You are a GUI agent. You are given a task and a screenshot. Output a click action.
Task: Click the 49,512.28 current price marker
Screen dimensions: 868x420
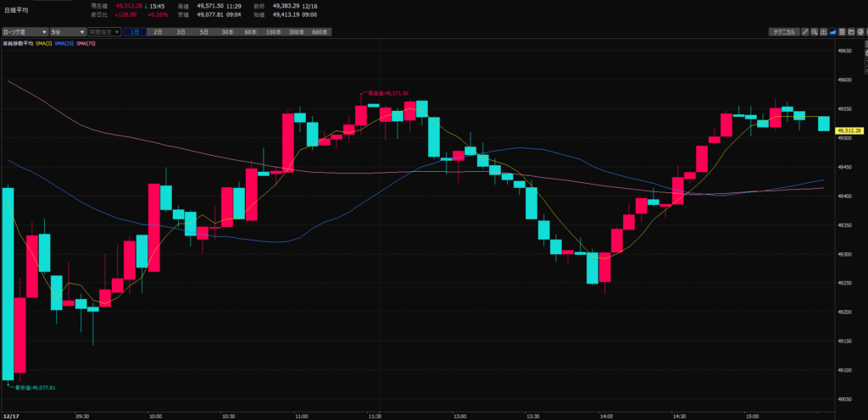(x=849, y=130)
